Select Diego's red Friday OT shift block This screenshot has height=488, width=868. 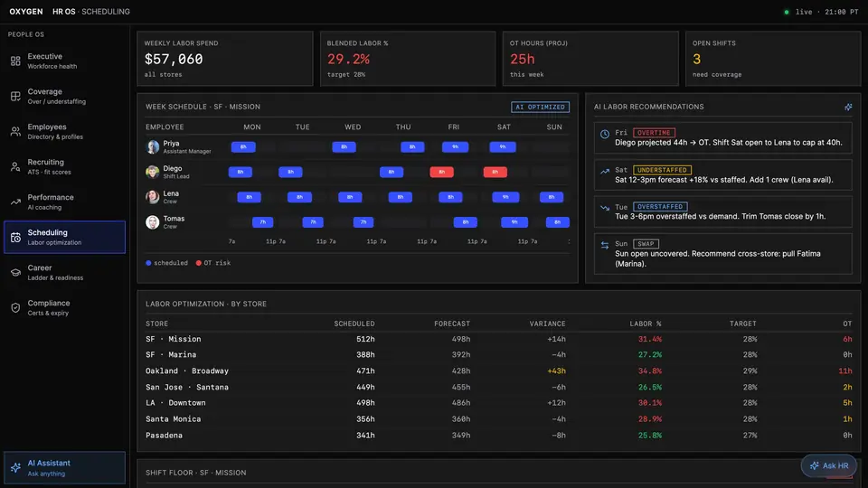click(x=442, y=172)
